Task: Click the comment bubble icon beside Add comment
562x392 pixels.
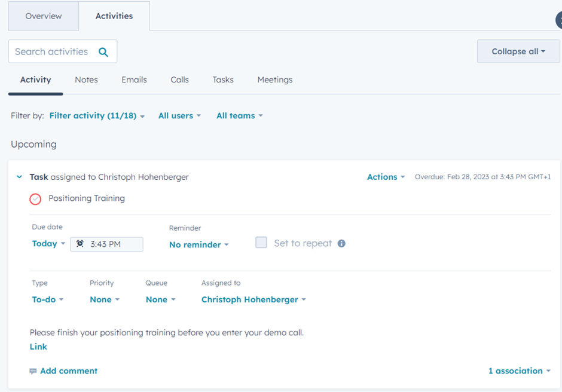Action: [33, 370]
